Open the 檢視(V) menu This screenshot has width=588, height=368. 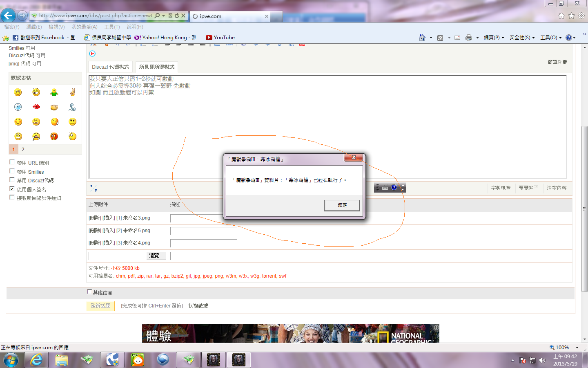click(57, 27)
